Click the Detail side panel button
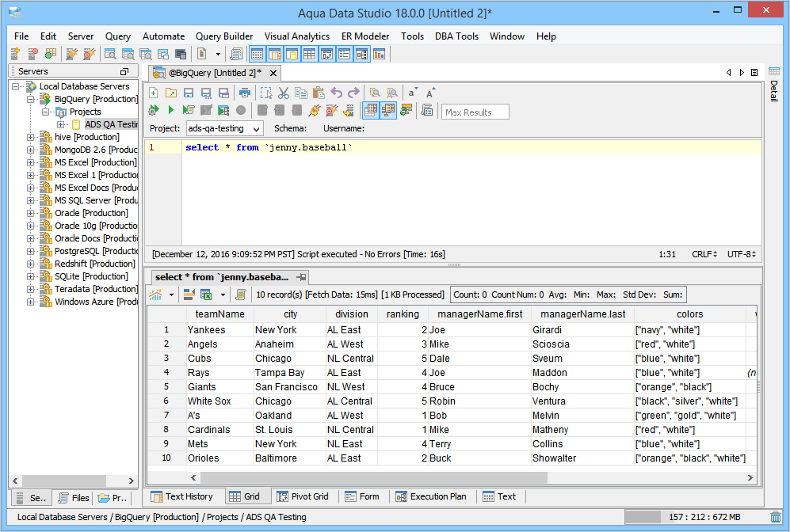 point(774,85)
